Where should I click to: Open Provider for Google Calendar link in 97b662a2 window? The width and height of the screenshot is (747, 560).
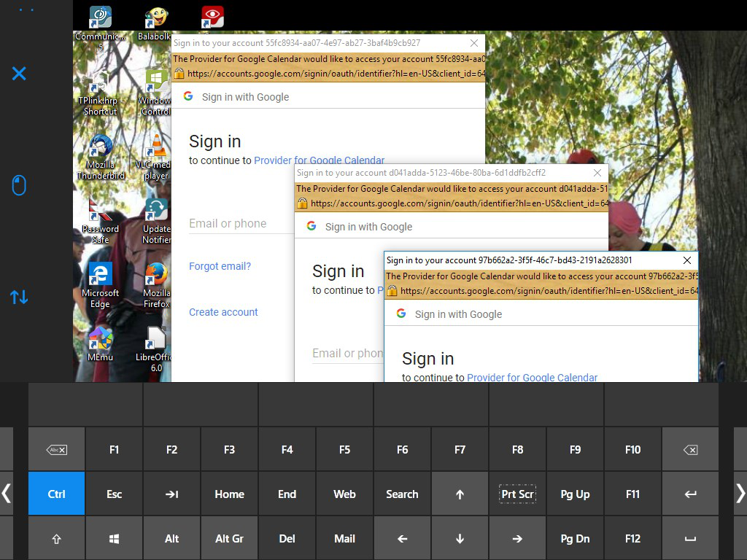[532, 377]
